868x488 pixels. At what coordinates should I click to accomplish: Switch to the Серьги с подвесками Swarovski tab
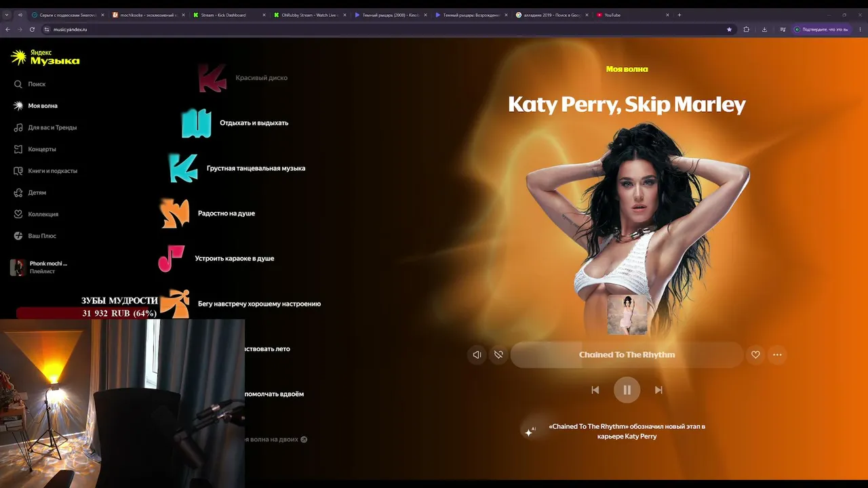tap(68, 15)
